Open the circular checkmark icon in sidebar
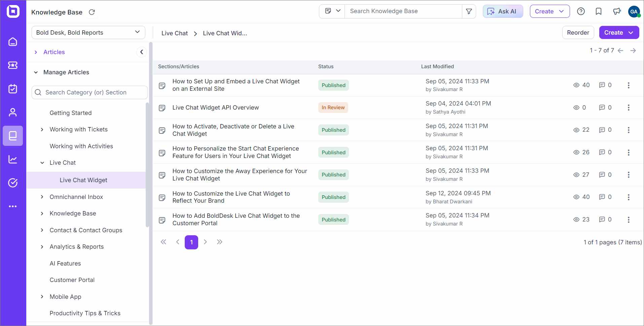 [x=13, y=183]
